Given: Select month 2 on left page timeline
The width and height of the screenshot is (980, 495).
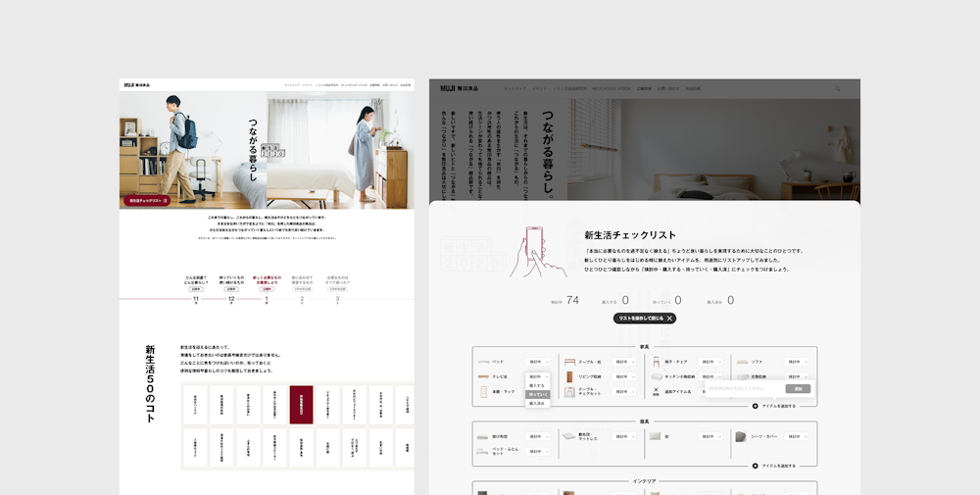Looking at the screenshot, I should coord(302,299).
